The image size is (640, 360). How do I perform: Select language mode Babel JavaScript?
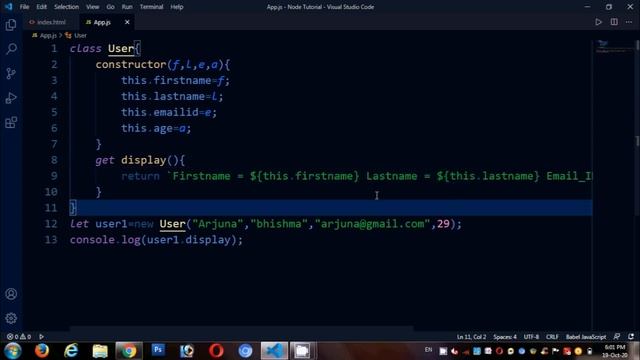586,337
